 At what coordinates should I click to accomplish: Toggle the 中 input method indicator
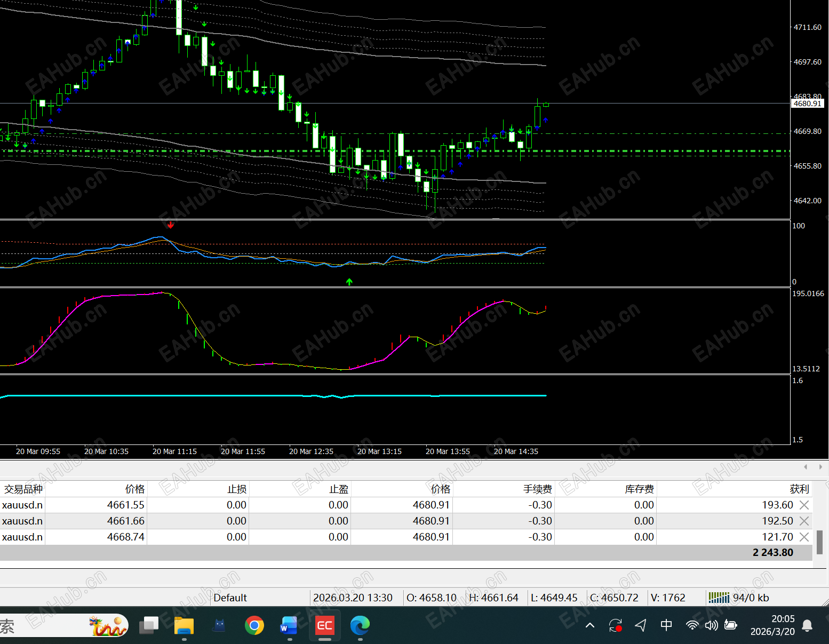666,625
